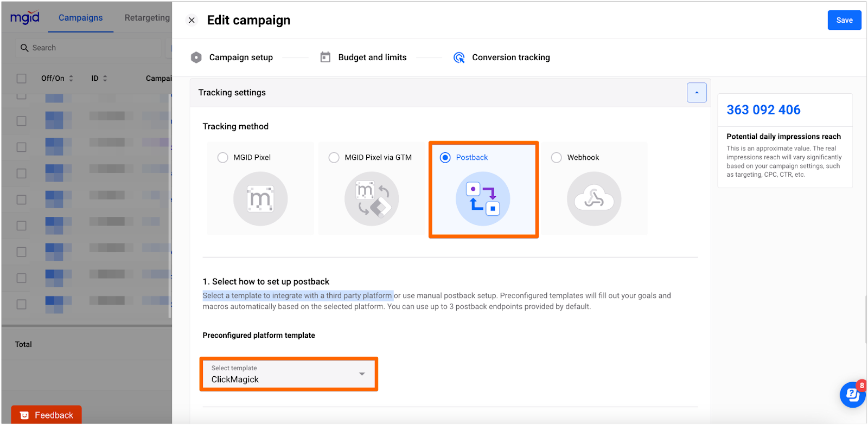Select the MGID Pixel radio button
The image size is (868, 425).
coord(223,158)
